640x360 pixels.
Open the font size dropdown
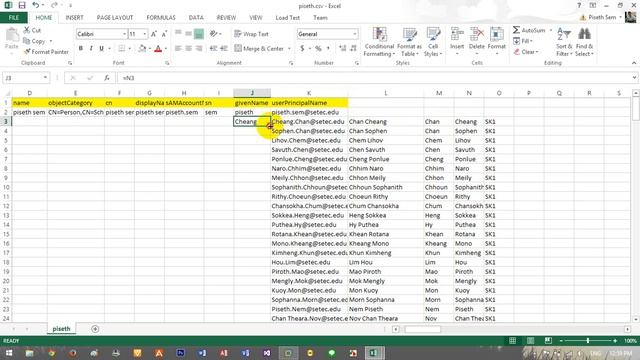click(x=144, y=34)
